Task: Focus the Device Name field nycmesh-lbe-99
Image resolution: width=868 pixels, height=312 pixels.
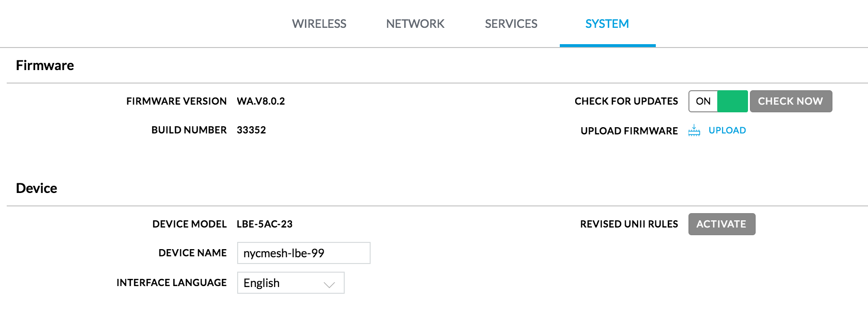Action: 304,253
